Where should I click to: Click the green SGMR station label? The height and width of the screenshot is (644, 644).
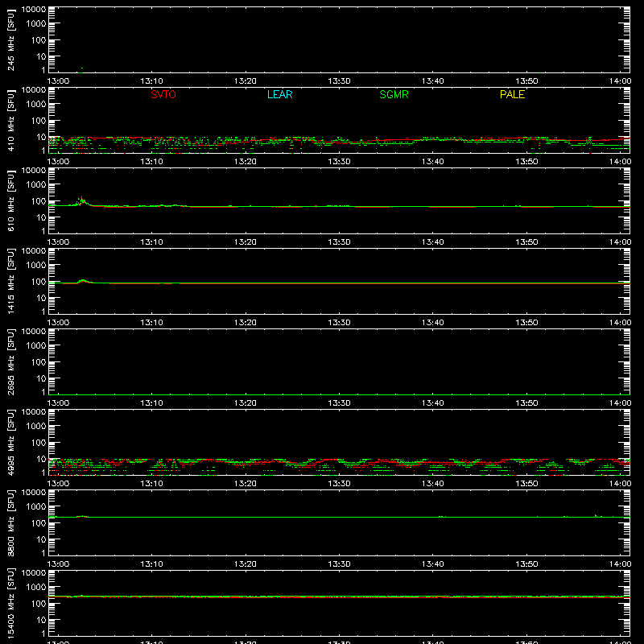(394, 94)
